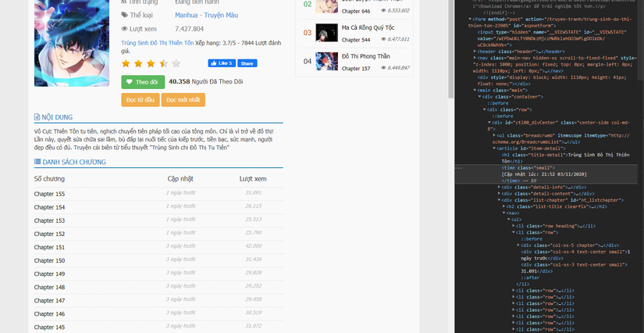Screen dimensions: 644x333
Task: Click the eye icon beside Lượt xem
Action: 124,29
